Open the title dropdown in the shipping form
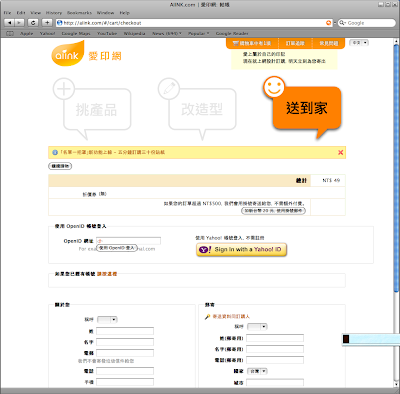Viewport: 400px width, 394px height. 257,327
